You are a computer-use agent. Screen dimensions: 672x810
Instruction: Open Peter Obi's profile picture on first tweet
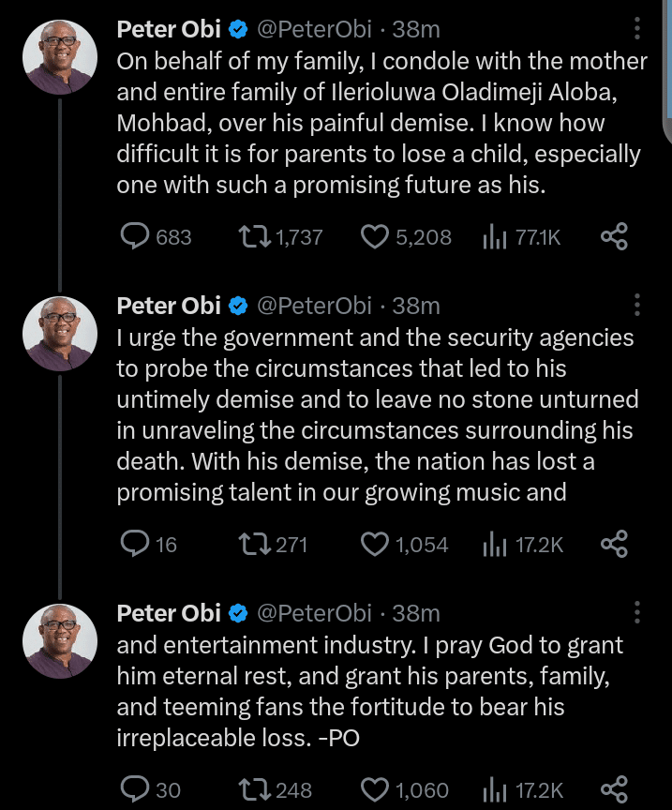[60, 56]
